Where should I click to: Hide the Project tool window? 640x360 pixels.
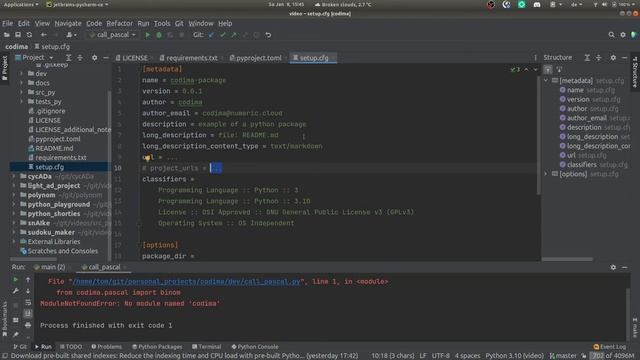pos(106,58)
